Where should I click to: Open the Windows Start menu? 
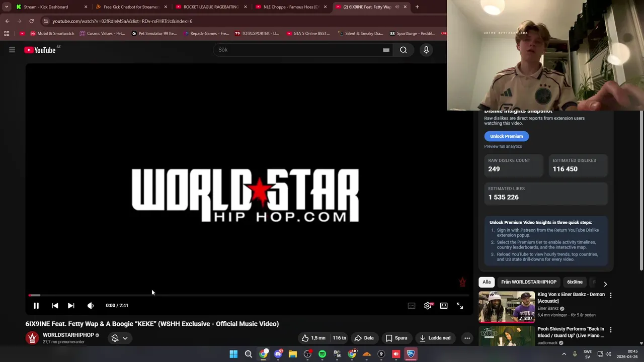(233, 354)
